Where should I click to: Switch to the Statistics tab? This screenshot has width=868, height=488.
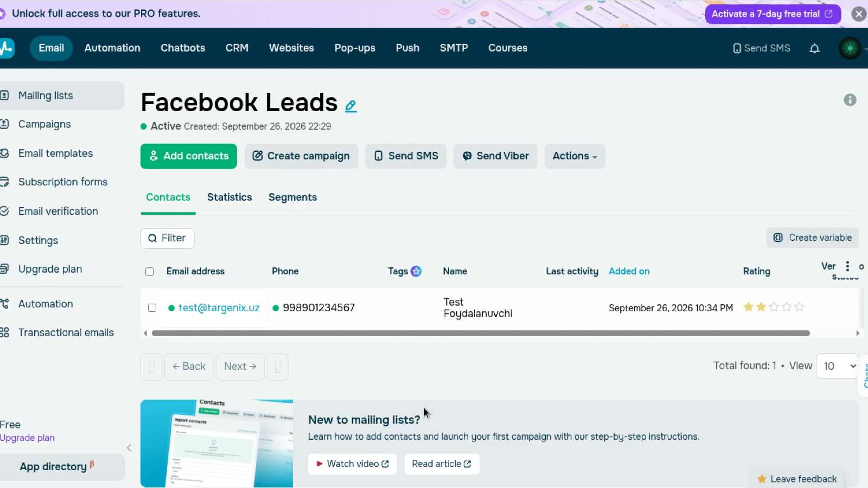click(x=229, y=197)
